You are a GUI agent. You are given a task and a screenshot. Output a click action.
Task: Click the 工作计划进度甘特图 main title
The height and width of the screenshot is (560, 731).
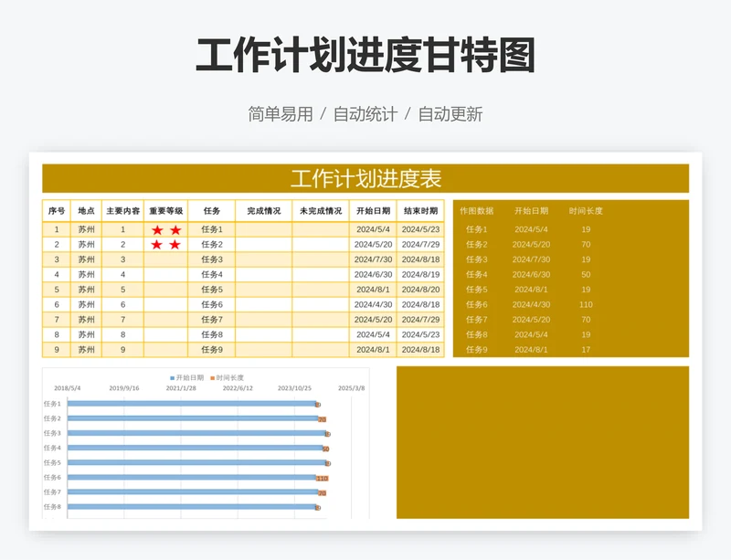365,56
